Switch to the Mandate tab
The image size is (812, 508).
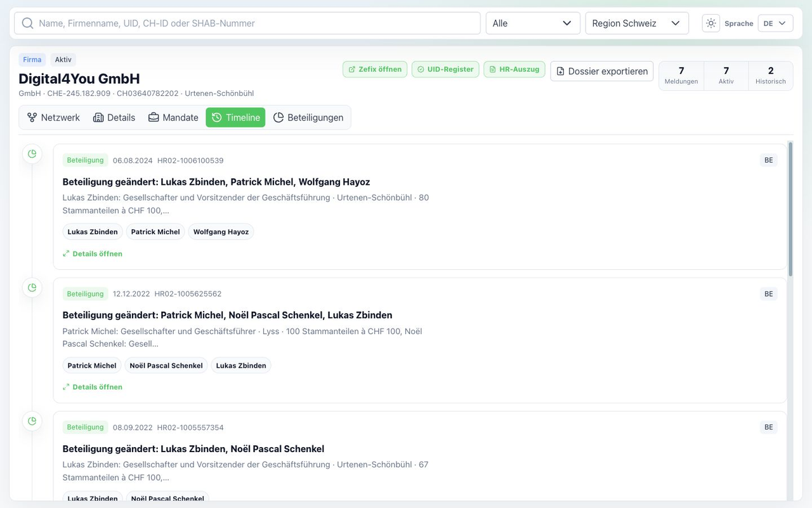[173, 117]
